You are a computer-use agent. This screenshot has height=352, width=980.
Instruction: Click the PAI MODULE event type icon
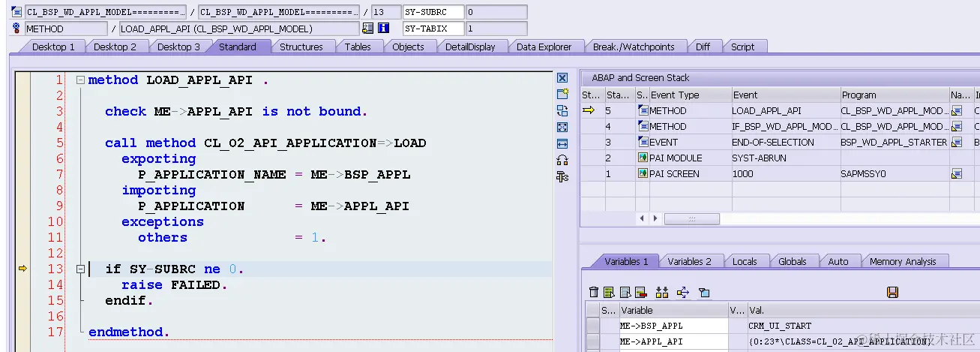(x=643, y=158)
